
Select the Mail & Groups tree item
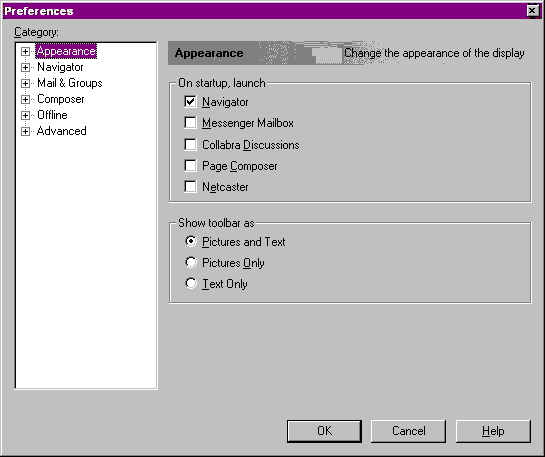tap(70, 83)
